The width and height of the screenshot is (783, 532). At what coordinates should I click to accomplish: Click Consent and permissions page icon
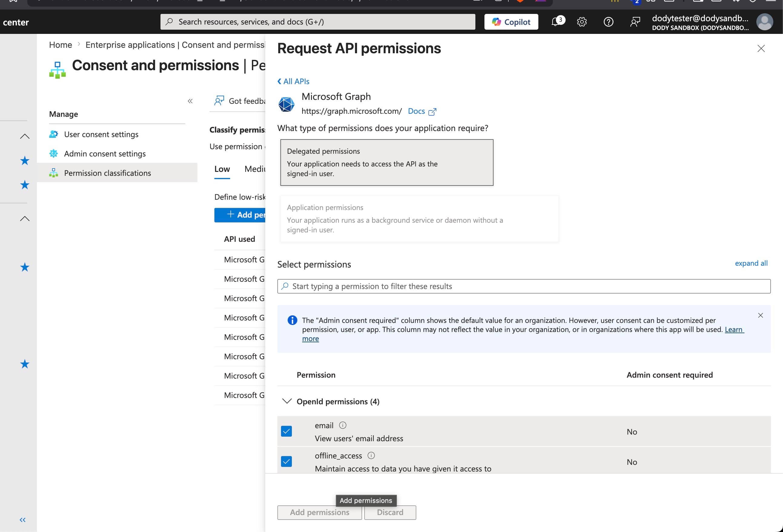[x=57, y=70]
